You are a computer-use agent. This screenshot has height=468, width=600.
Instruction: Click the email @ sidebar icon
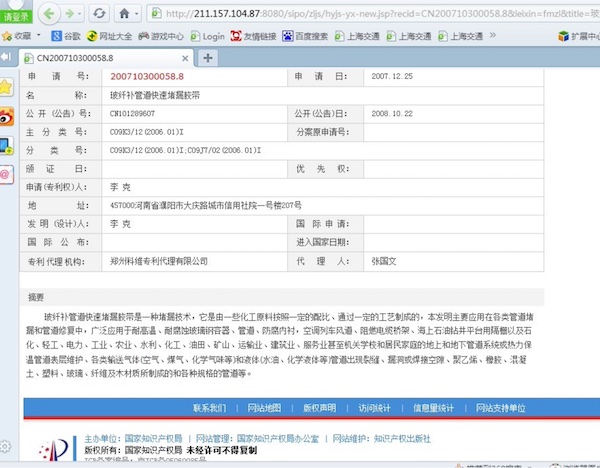coord(6,173)
